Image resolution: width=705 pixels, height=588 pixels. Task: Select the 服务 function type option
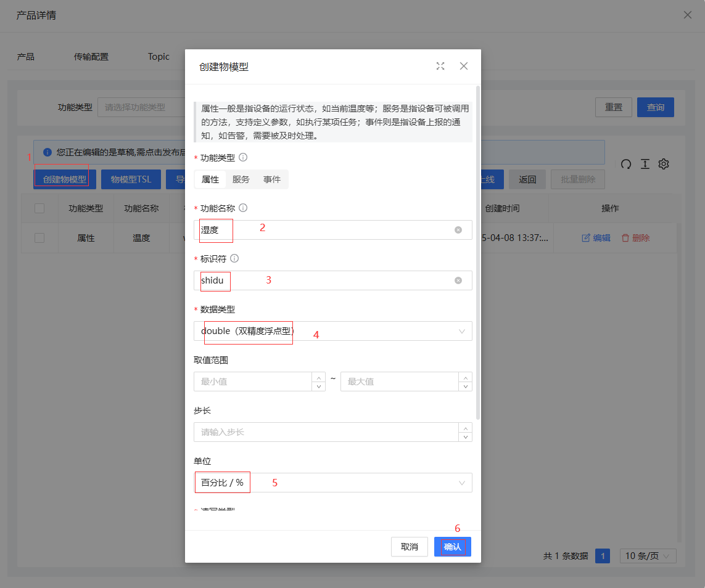point(241,179)
